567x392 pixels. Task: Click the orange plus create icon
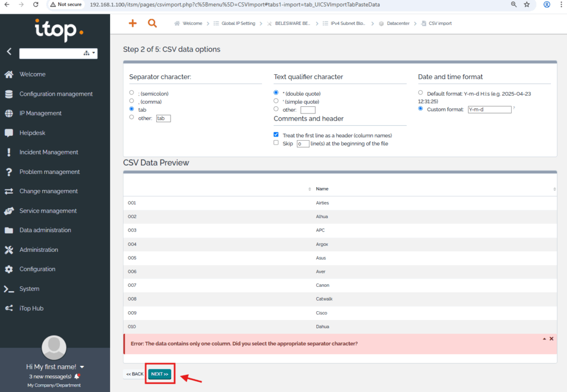tap(132, 23)
